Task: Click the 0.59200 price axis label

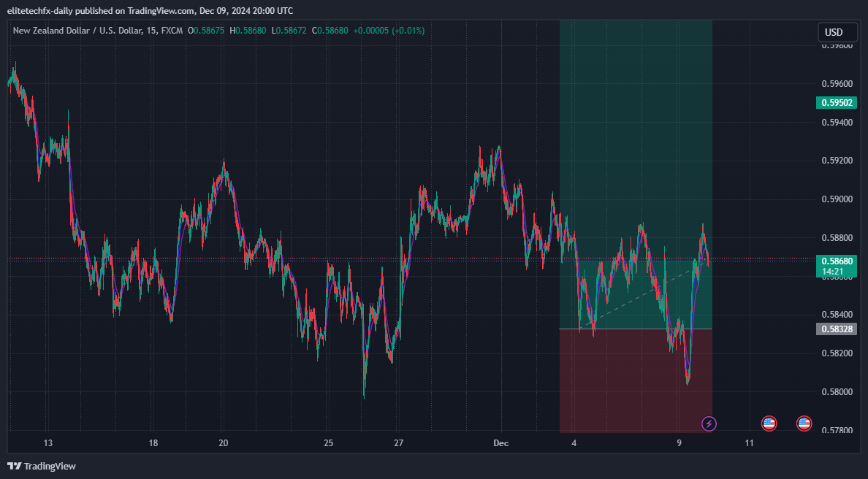Action: coord(837,161)
